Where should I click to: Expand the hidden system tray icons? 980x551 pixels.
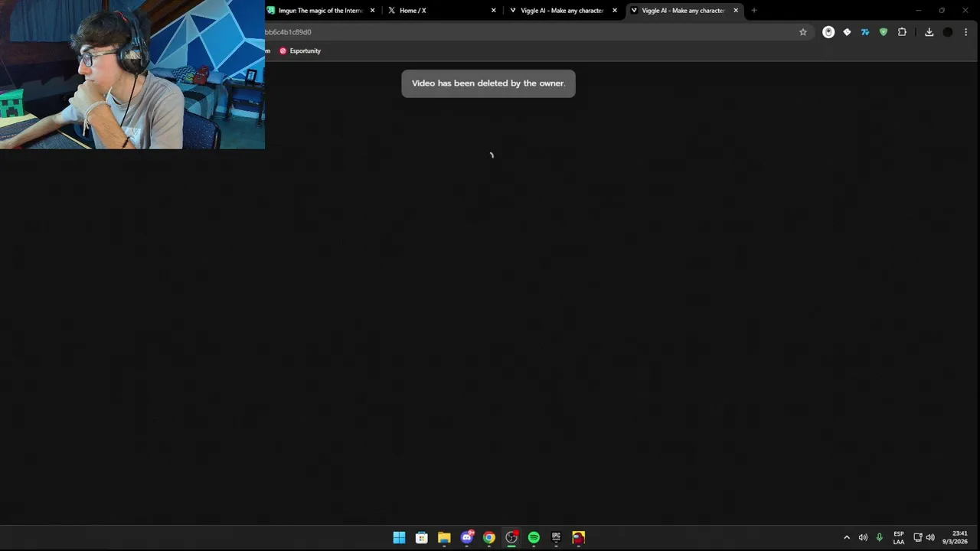click(847, 537)
